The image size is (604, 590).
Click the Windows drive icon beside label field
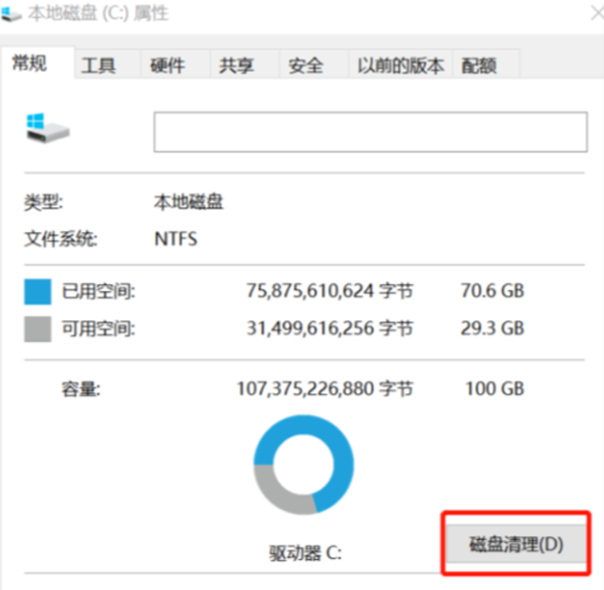click(48, 128)
